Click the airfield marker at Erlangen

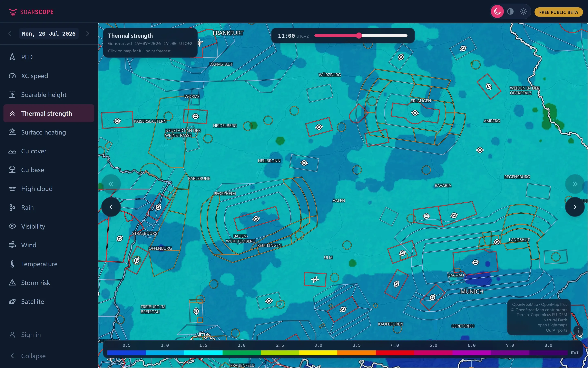[x=415, y=113]
